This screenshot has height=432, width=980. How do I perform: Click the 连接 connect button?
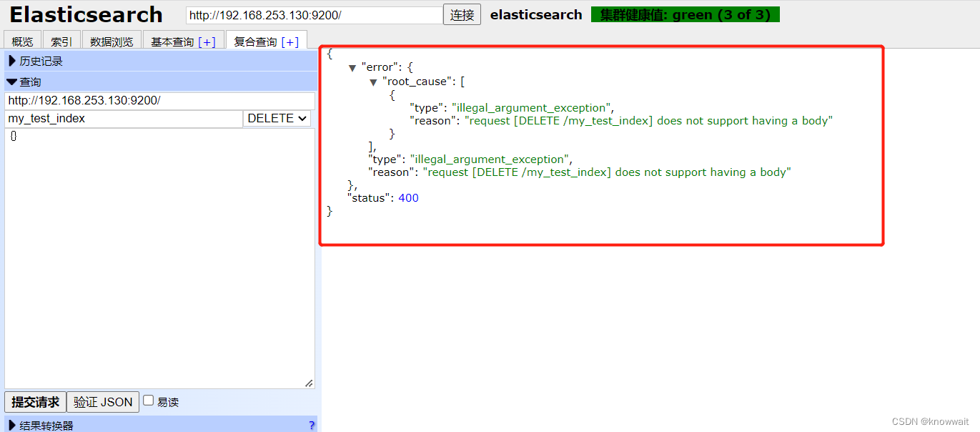(462, 15)
